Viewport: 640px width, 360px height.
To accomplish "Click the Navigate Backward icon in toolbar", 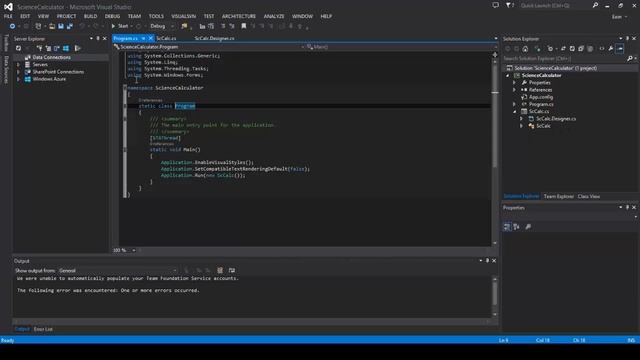I will (12, 26).
